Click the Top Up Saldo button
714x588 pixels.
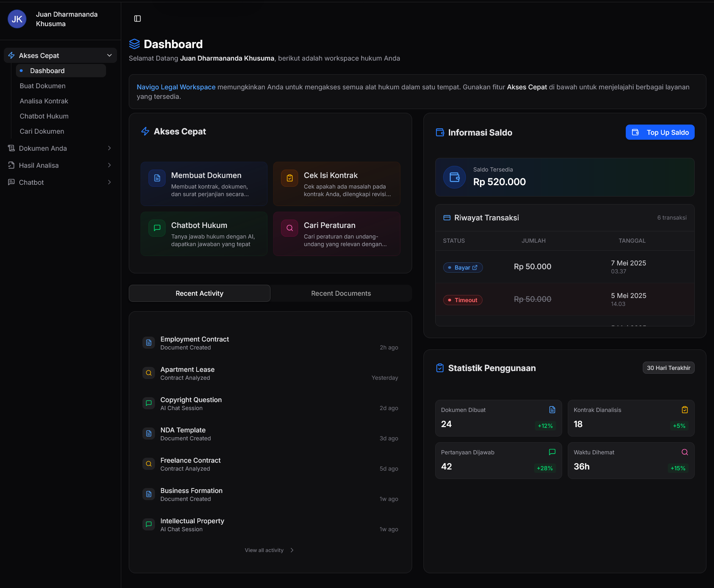coord(660,132)
